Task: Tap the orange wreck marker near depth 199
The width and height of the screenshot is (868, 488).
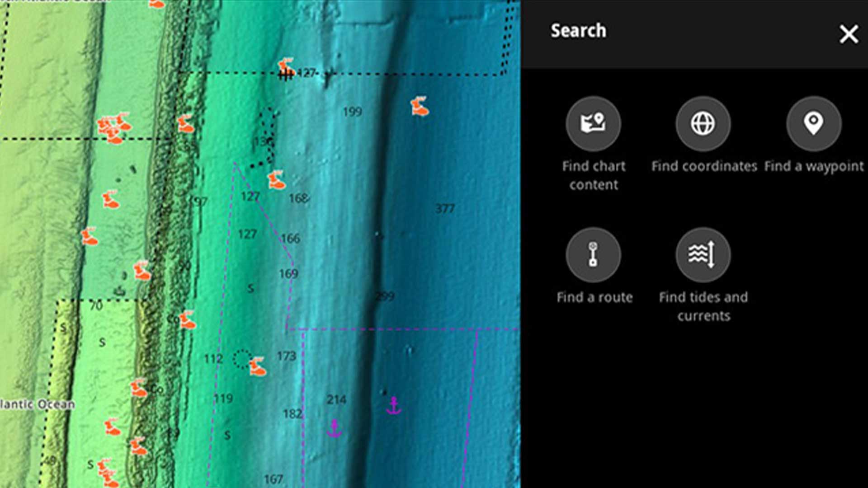Action: [x=420, y=107]
